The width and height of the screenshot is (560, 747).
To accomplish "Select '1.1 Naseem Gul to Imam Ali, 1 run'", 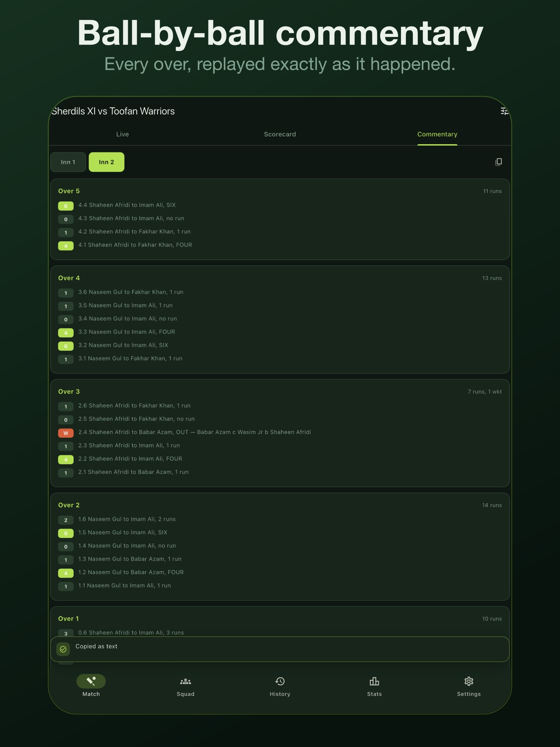I will point(125,585).
